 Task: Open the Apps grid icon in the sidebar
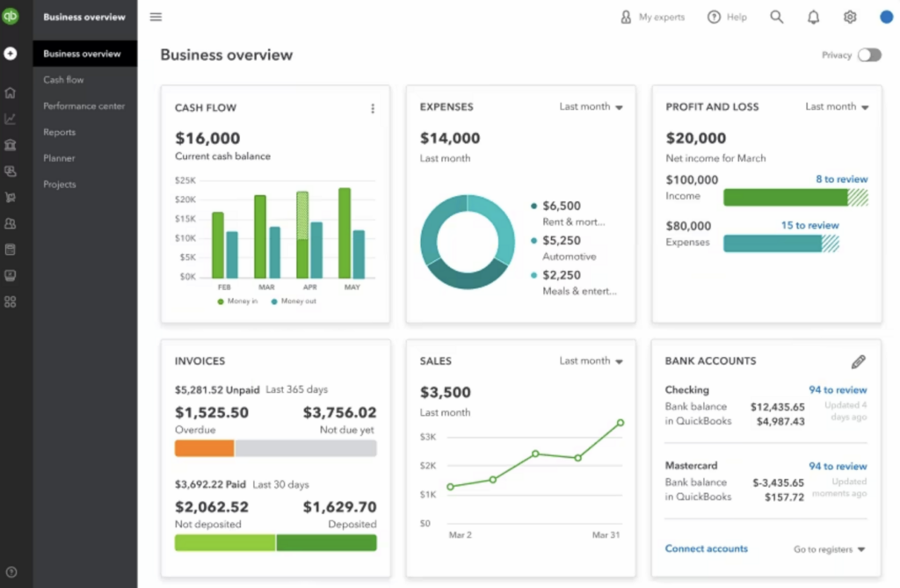tap(11, 301)
